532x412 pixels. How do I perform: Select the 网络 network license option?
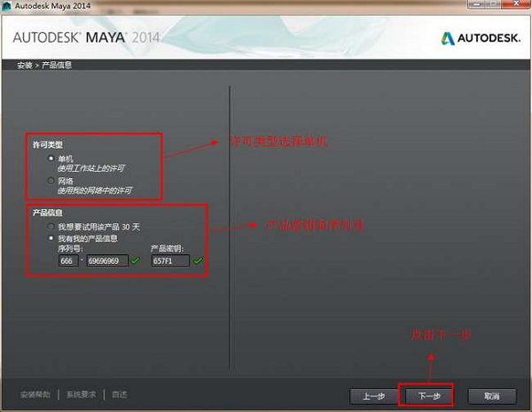pyautogui.click(x=51, y=181)
